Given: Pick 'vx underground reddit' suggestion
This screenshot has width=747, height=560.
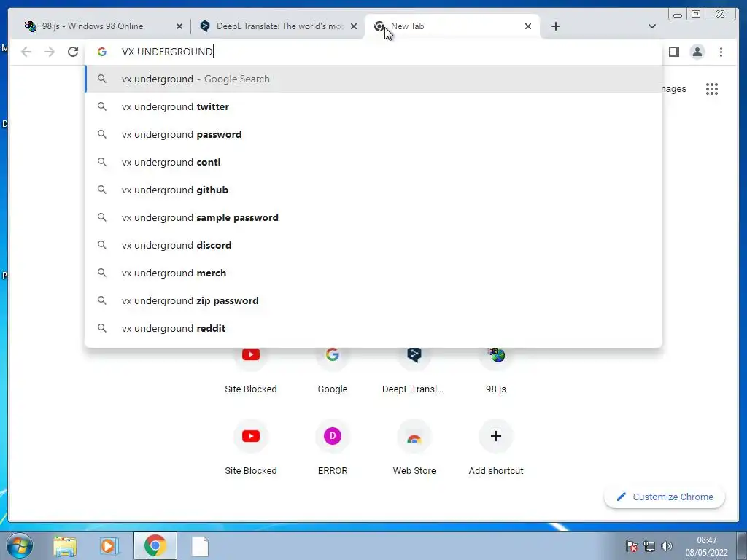Looking at the screenshot, I should coord(373,328).
